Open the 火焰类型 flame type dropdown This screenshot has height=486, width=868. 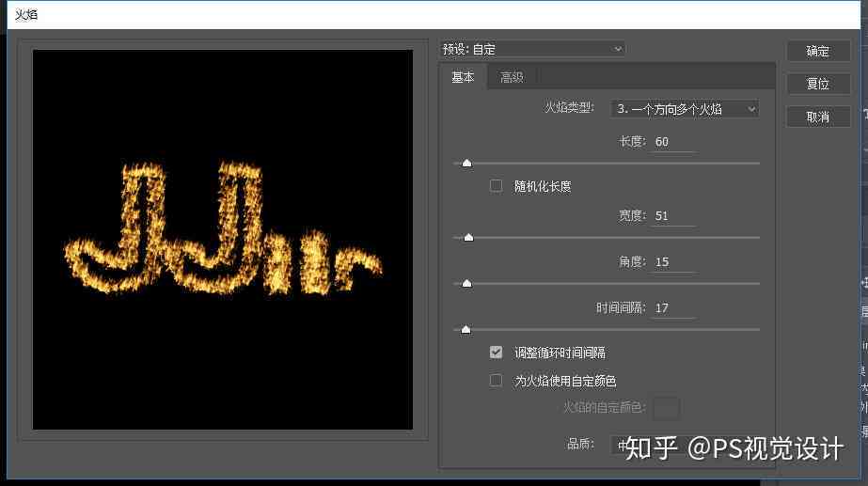685,109
